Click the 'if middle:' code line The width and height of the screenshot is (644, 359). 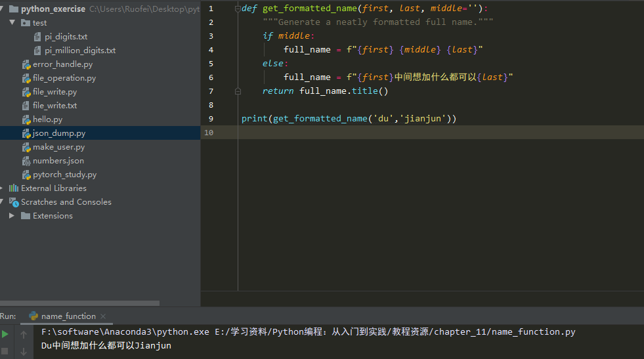coord(288,36)
